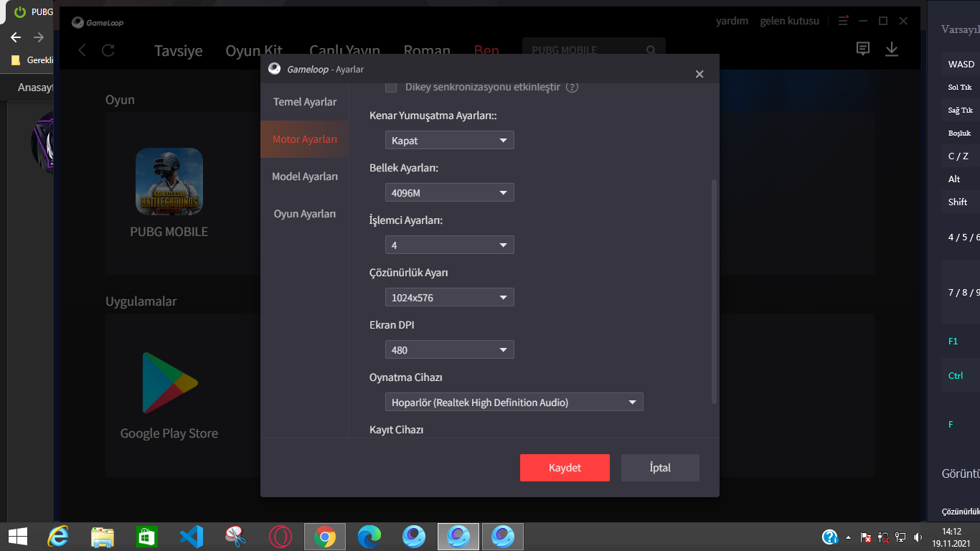The image size is (980, 551).
Task: Click the Chrome back arrow
Action: pyautogui.click(x=17, y=37)
